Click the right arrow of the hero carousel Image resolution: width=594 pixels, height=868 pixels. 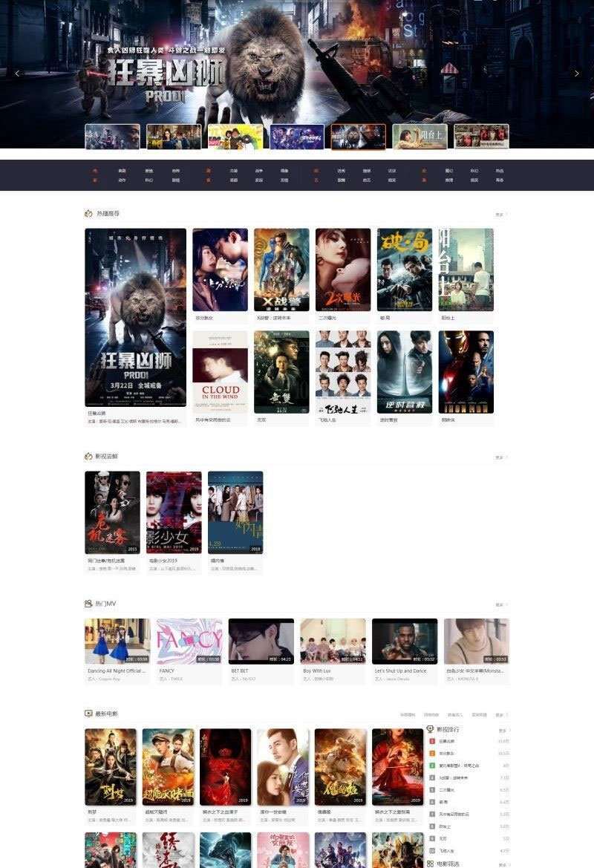point(577,73)
